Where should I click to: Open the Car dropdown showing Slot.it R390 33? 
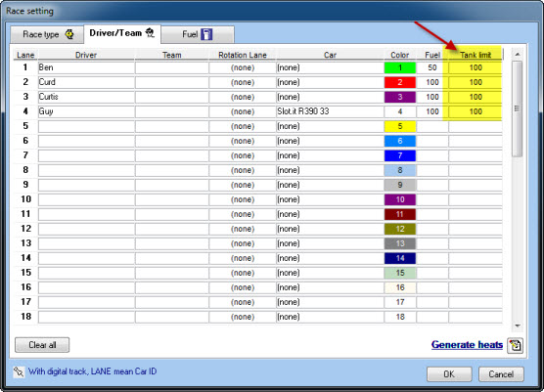pos(330,111)
